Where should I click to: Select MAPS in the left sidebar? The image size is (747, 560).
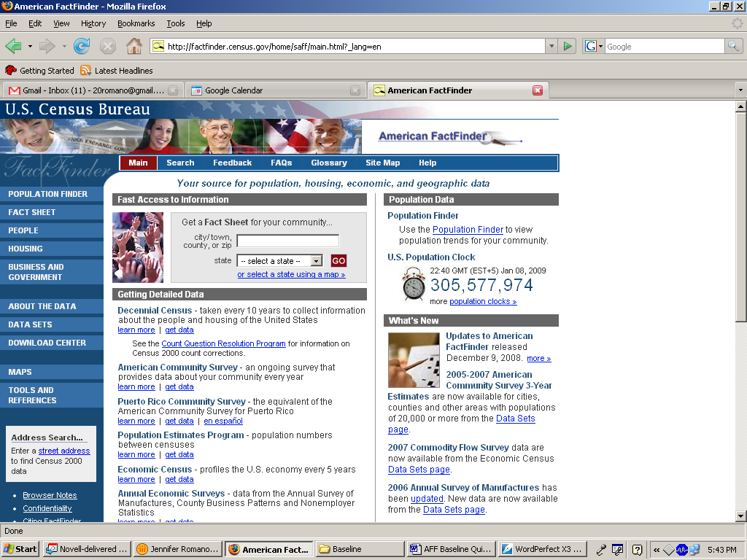click(52, 372)
